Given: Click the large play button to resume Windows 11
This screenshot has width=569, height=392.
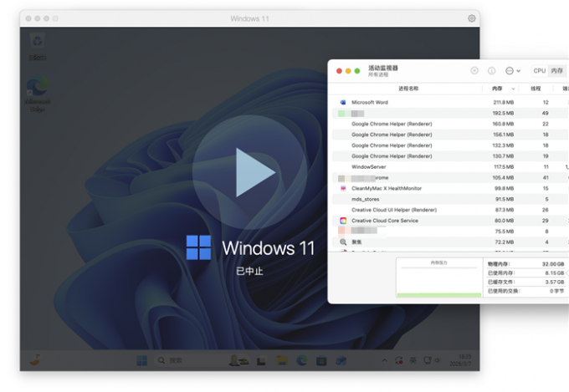Looking at the screenshot, I should click(249, 172).
